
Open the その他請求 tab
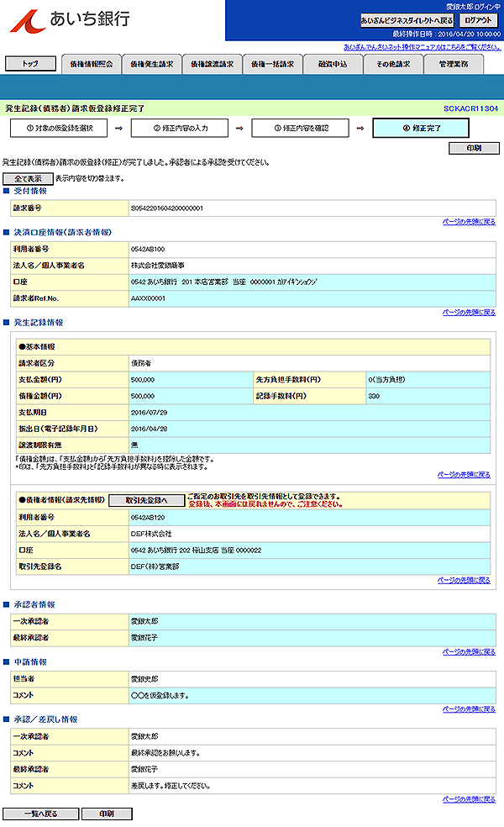393,65
